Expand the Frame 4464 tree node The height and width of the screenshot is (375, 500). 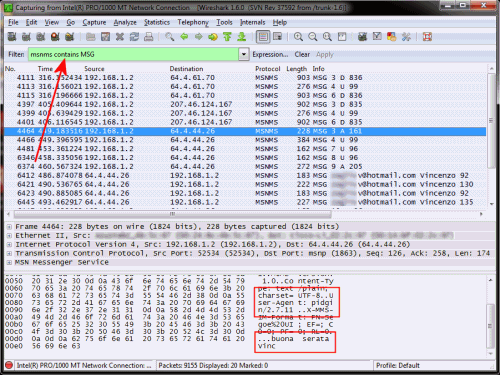(9, 227)
